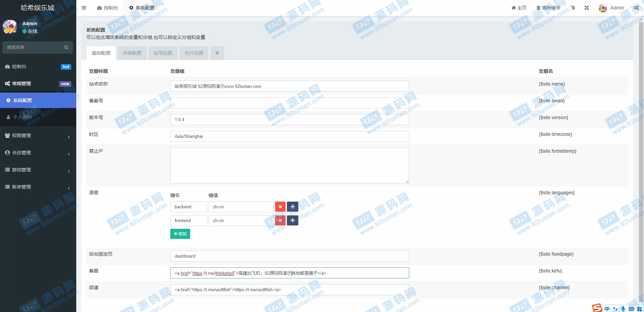Click move handle of backend row
644x312 pixels.
(x=293, y=207)
